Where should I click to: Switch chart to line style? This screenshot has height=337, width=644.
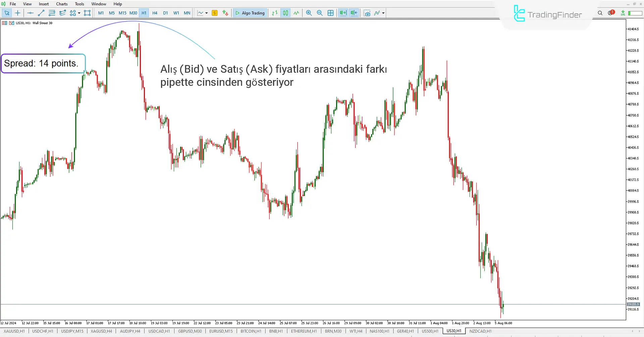[x=296, y=13]
